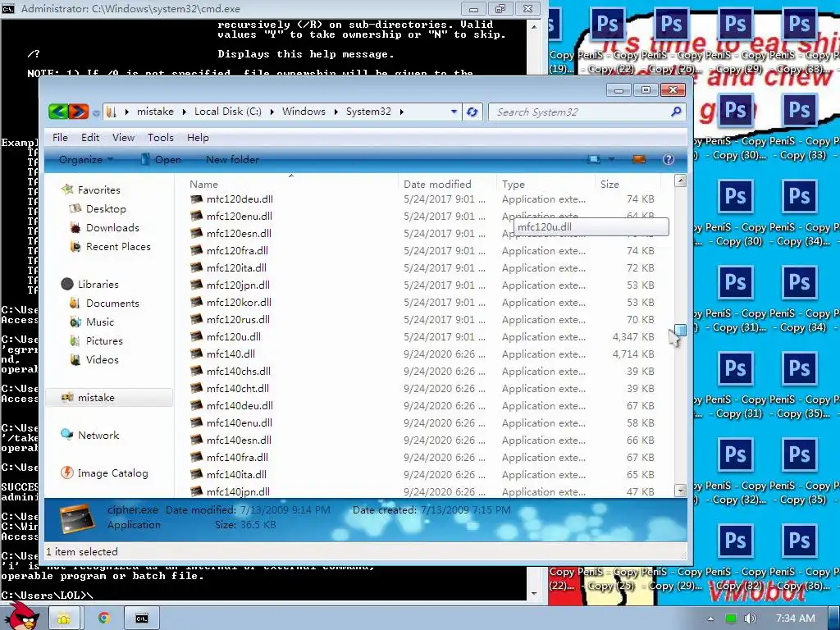The width and height of the screenshot is (840, 630).
Task: Click the green Back arrow in Explorer
Action: 58,112
